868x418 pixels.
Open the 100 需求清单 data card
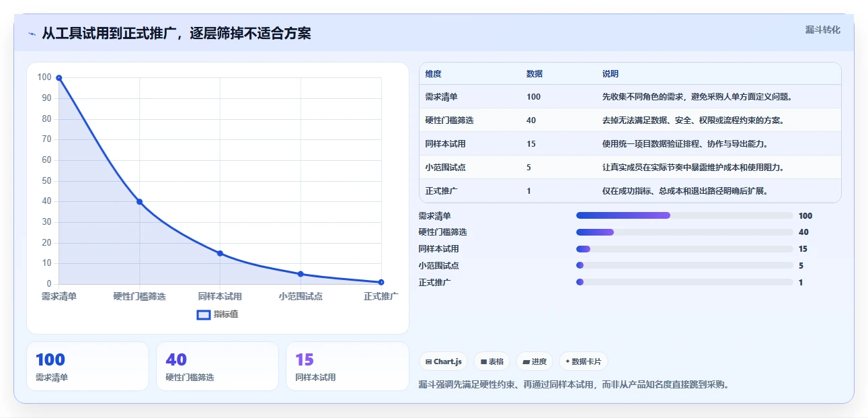tap(87, 366)
